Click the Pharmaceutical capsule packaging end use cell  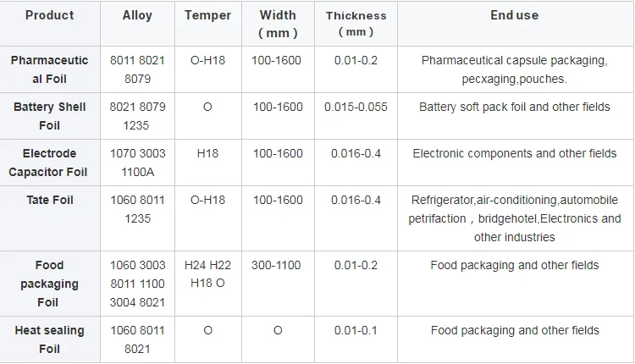514,69
